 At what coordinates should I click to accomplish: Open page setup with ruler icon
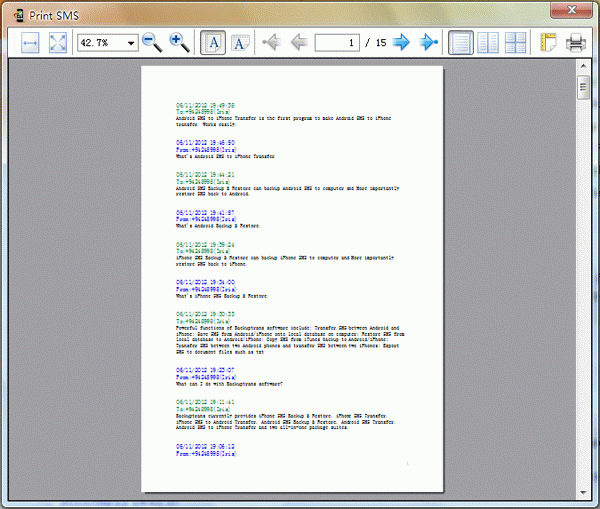coord(548,43)
